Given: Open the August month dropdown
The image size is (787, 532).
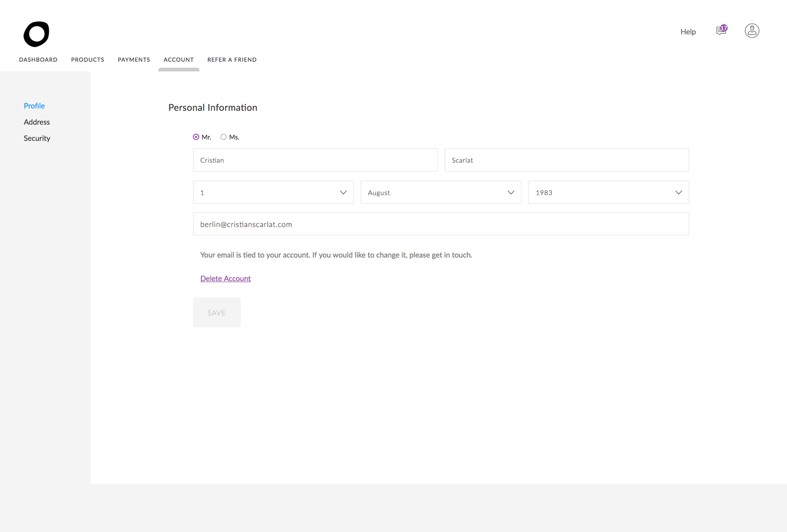Looking at the screenshot, I should coord(441,193).
